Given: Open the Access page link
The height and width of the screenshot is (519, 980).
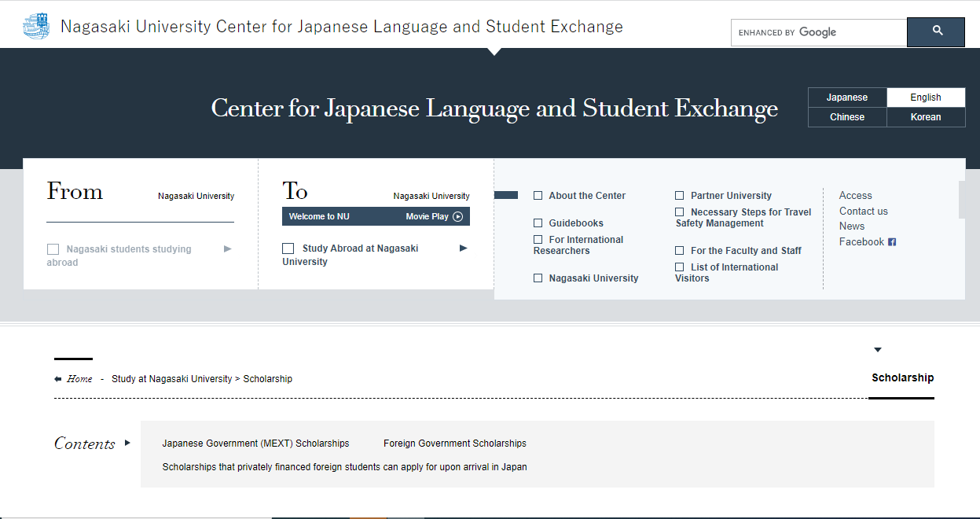Looking at the screenshot, I should coord(856,196).
